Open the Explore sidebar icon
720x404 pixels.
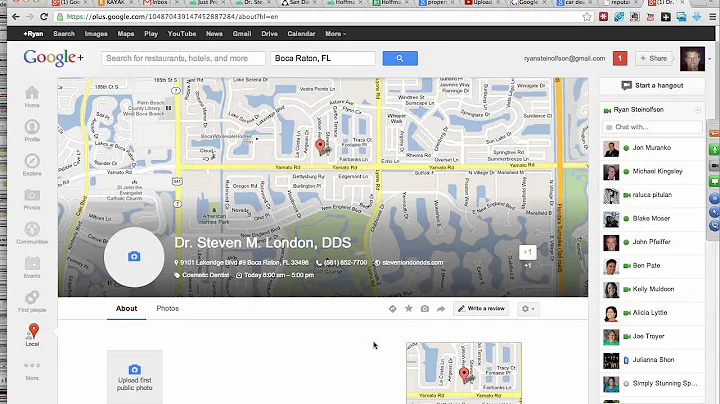pos(32,165)
